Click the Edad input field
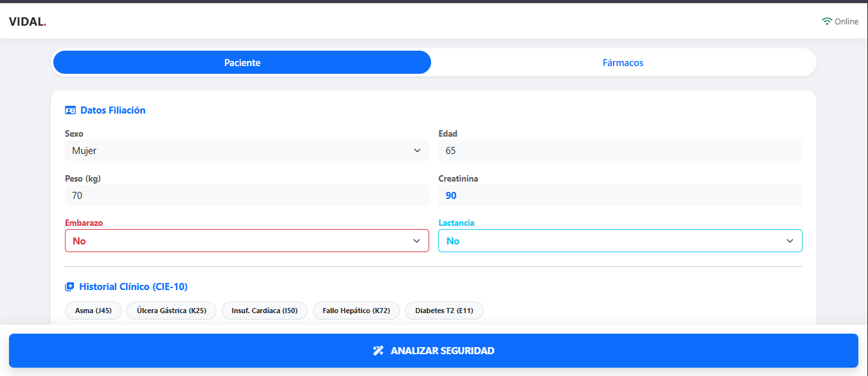 (620, 151)
